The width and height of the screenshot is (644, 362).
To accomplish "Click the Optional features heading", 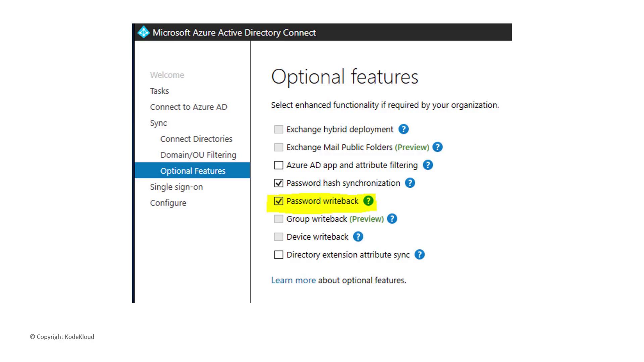I will point(345,77).
